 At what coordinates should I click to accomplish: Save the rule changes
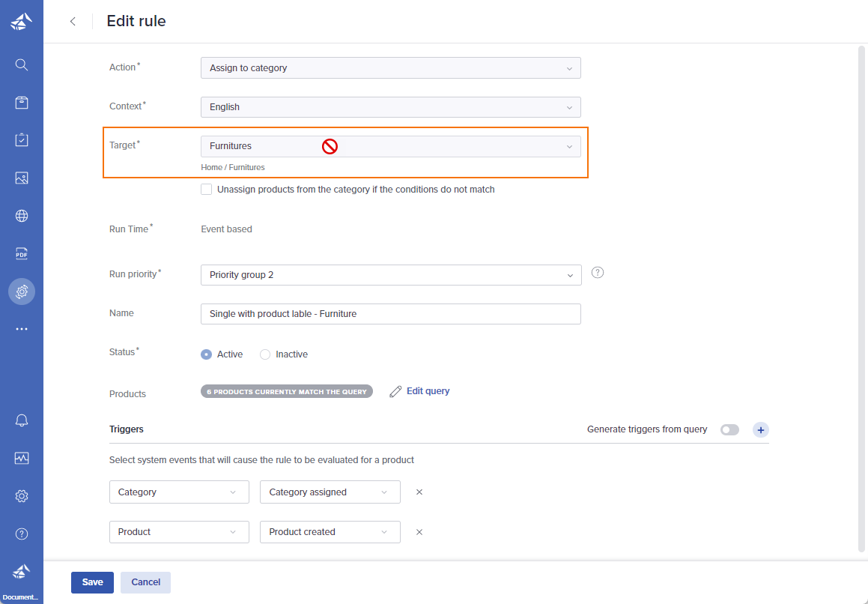coord(92,582)
